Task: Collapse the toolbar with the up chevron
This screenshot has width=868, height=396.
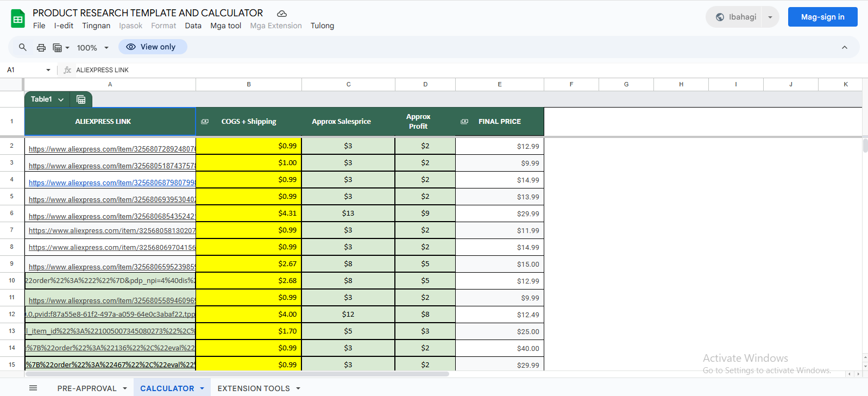Action: coord(845,47)
